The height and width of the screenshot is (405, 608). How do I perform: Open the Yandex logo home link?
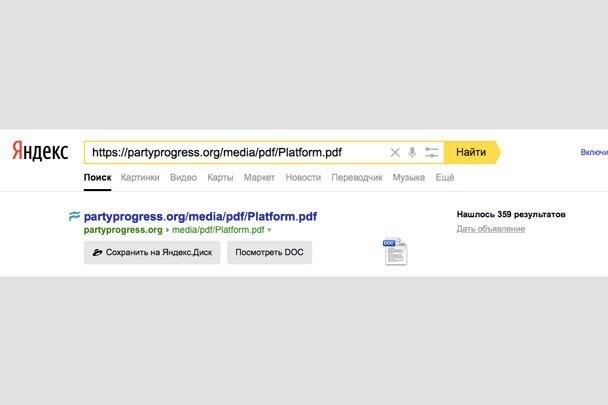40,151
